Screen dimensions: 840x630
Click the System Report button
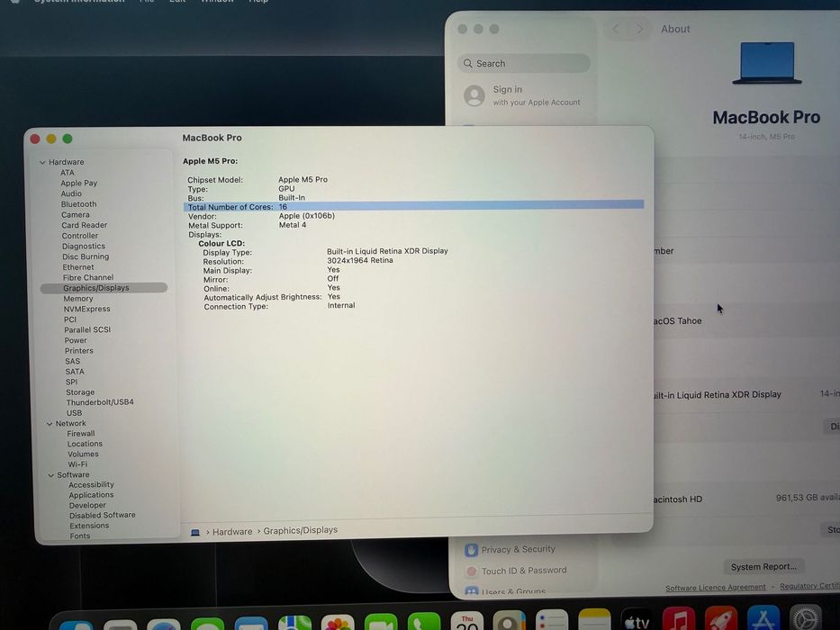pyautogui.click(x=763, y=566)
